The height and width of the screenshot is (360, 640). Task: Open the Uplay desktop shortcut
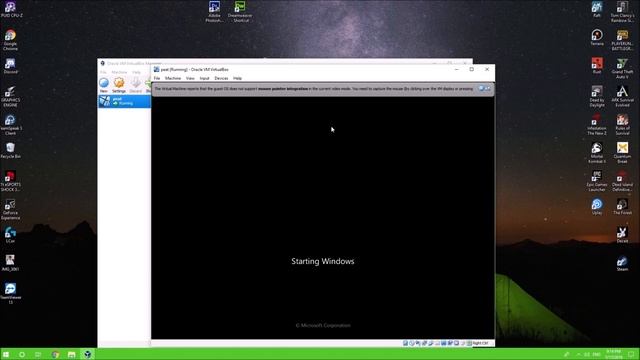point(597,207)
